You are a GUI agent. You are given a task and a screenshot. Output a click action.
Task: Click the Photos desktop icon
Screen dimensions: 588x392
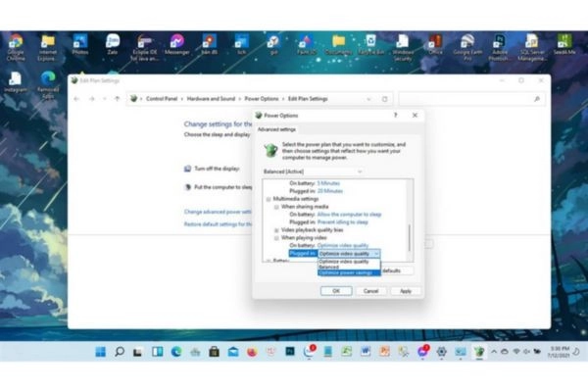tap(80, 45)
